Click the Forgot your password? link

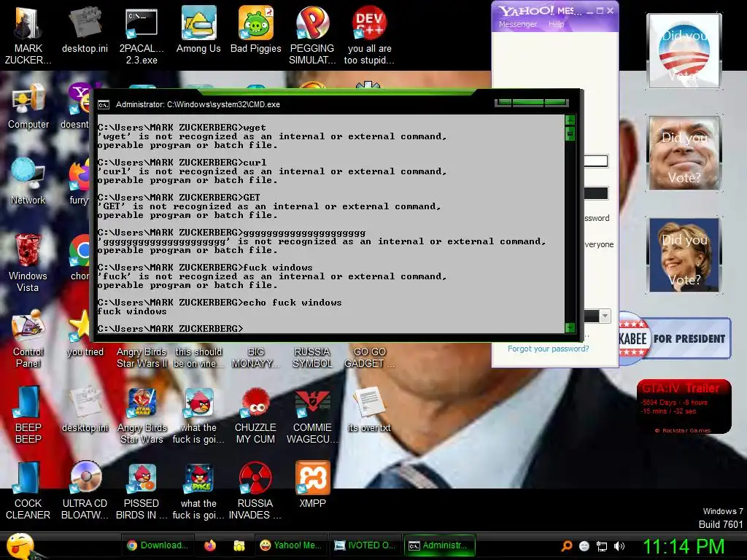coord(548,349)
